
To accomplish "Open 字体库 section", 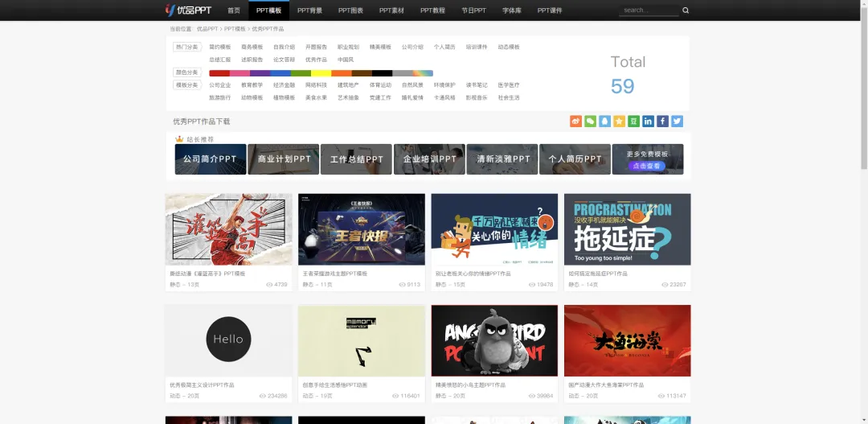I will 511,10.
